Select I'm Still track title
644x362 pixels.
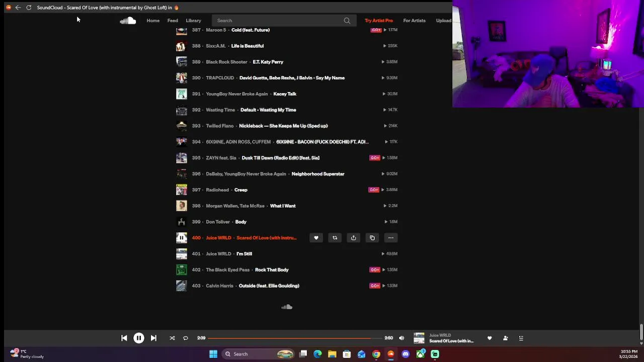(245, 254)
